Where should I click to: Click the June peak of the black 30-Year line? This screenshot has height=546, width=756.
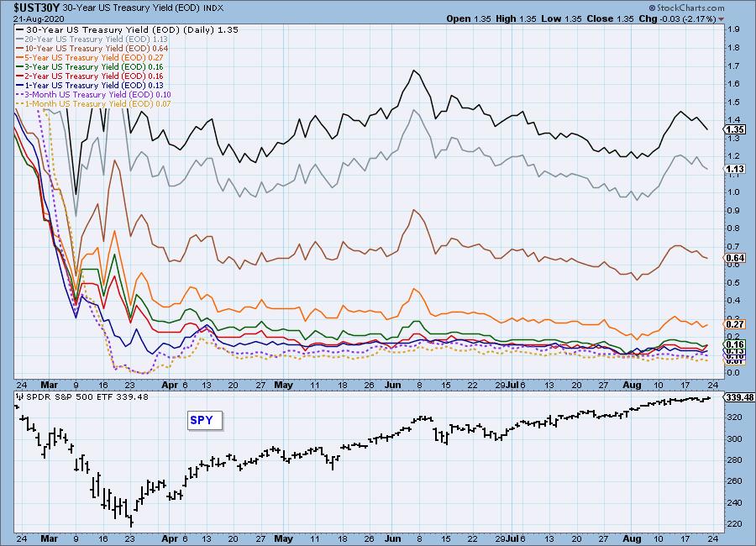click(x=413, y=71)
